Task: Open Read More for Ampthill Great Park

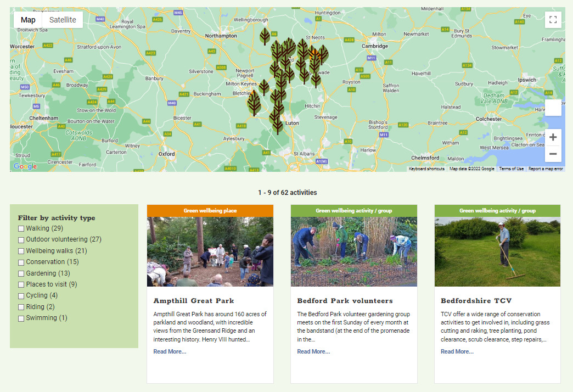Action: pos(170,351)
